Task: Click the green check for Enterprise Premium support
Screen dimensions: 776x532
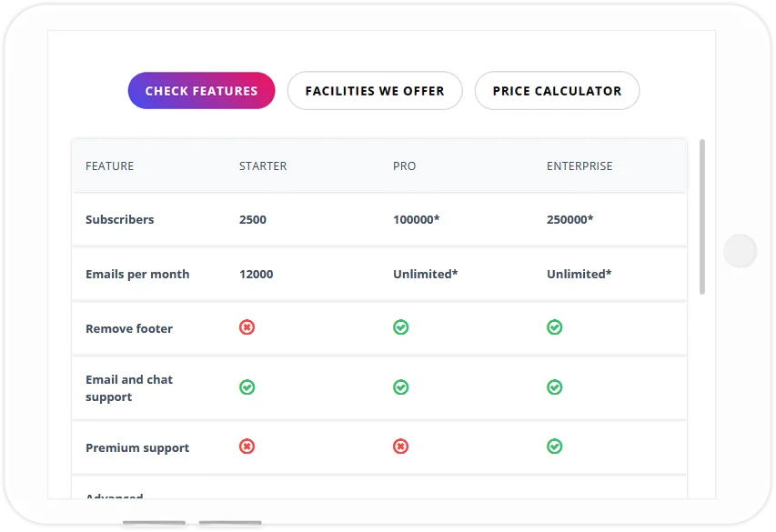Action: [x=554, y=447]
